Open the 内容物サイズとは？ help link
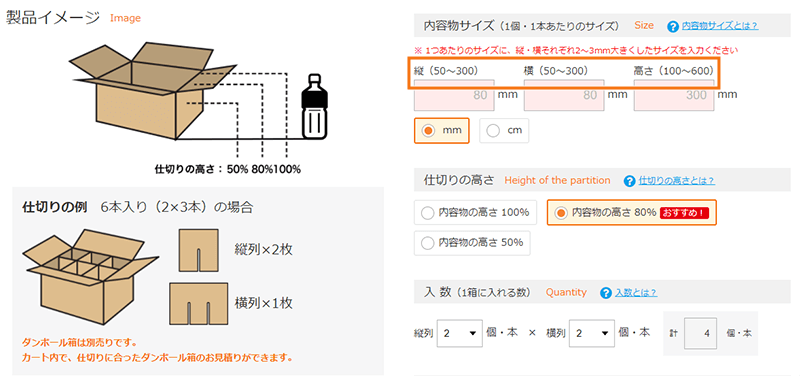 pos(720,26)
